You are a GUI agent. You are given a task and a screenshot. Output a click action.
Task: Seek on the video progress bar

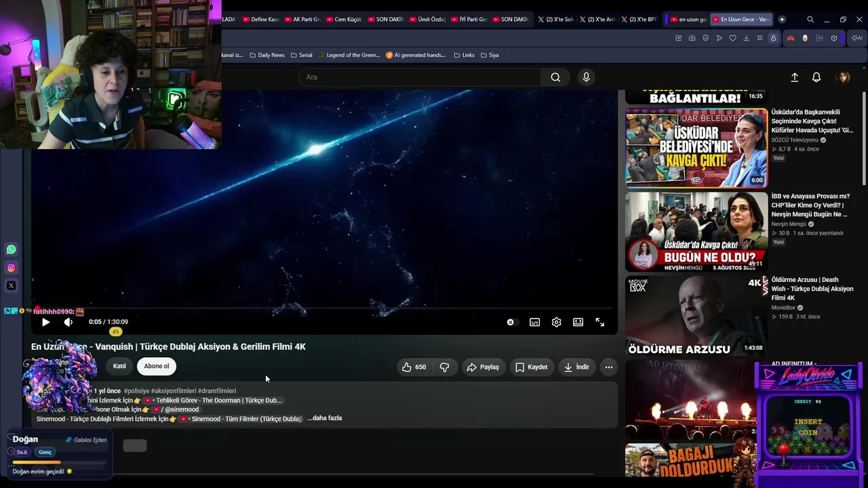point(324,308)
